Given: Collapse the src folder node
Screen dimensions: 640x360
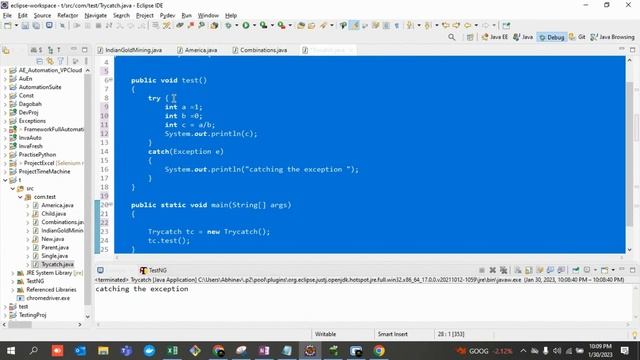Looking at the screenshot, I should [x=13, y=189].
